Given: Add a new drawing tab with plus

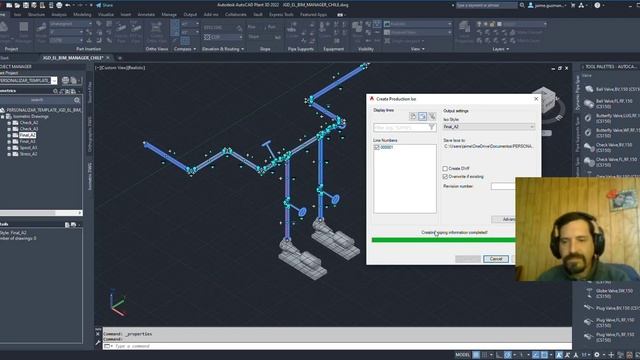Looking at the screenshot, I should pos(120,58).
